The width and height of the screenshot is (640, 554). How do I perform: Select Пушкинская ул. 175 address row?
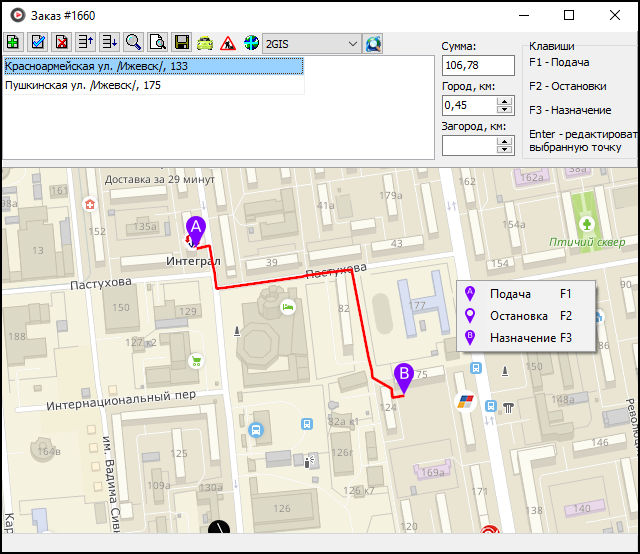point(152,85)
